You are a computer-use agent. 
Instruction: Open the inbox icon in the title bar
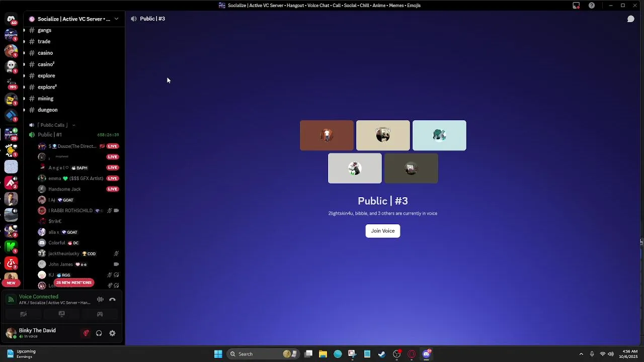pos(576,6)
